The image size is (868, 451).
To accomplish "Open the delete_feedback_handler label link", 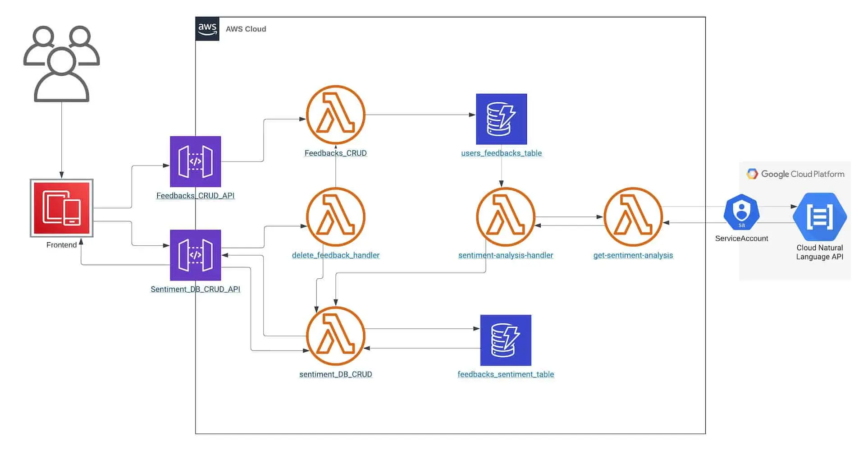I will (x=335, y=255).
